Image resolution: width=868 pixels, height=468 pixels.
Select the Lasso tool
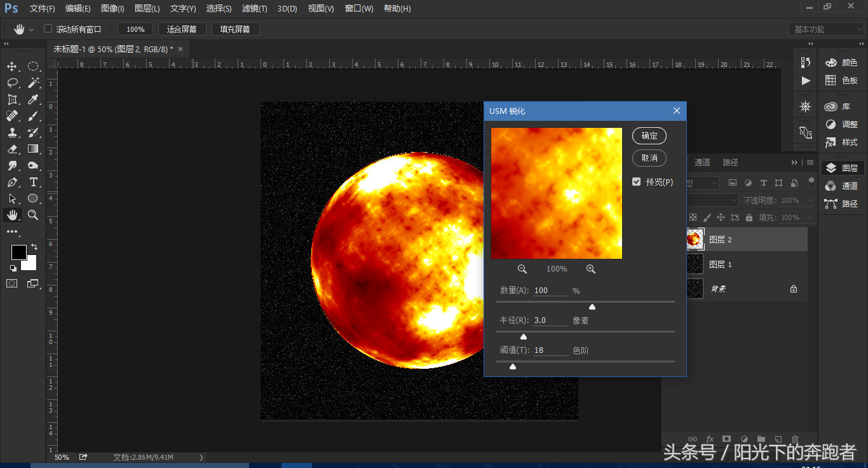[12, 83]
